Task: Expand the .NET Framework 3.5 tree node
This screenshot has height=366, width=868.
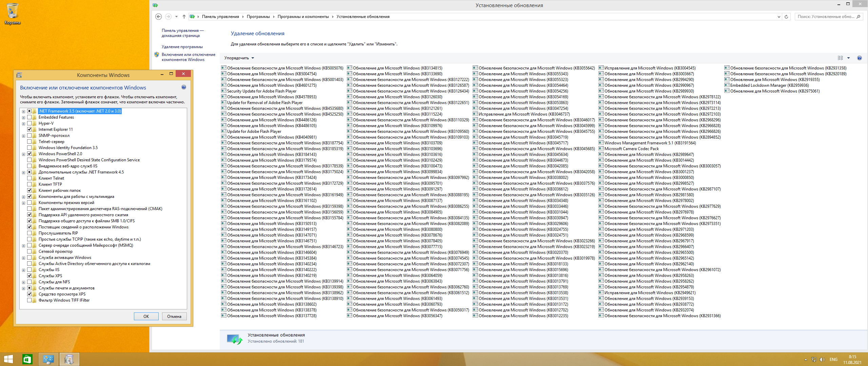Action: (23, 111)
